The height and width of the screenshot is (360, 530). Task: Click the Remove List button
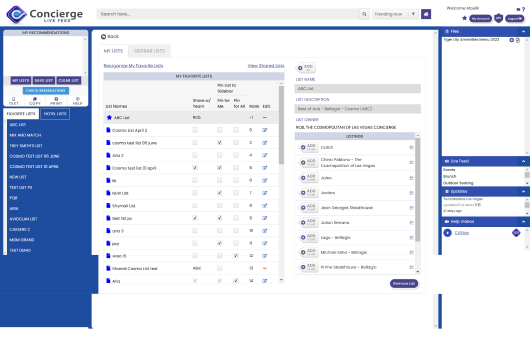[404, 284]
